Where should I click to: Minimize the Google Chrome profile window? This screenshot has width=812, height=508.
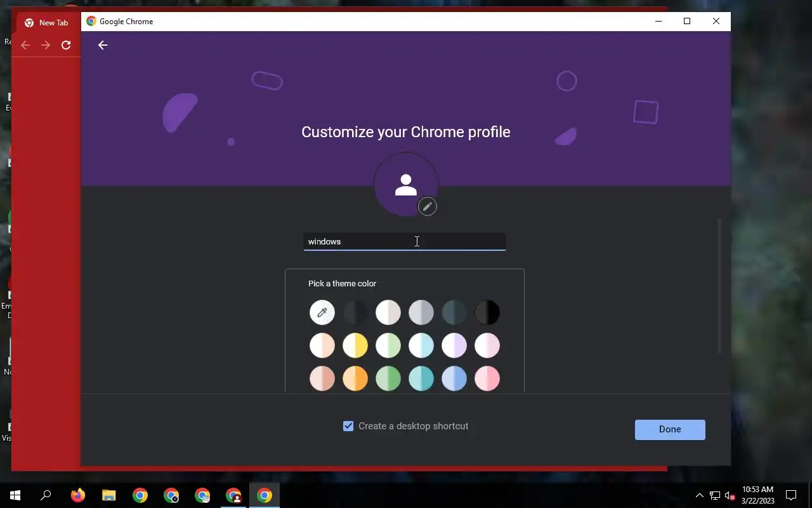pyautogui.click(x=658, y=21)
